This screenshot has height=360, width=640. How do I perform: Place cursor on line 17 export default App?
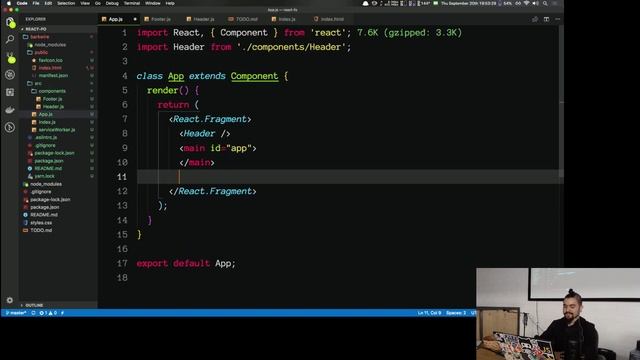pyautogui.click(x=186, y=263)
